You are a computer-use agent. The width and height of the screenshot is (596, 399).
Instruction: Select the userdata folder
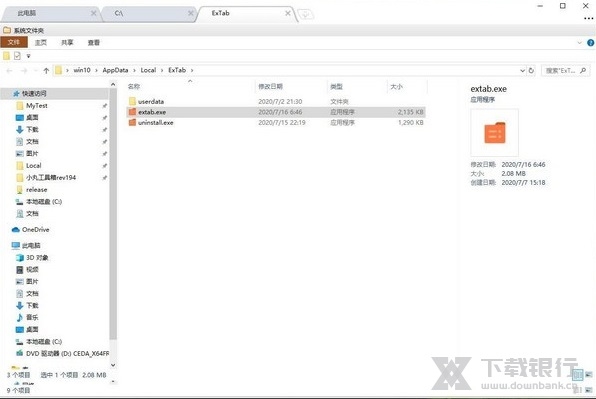(x=276, y=101)
